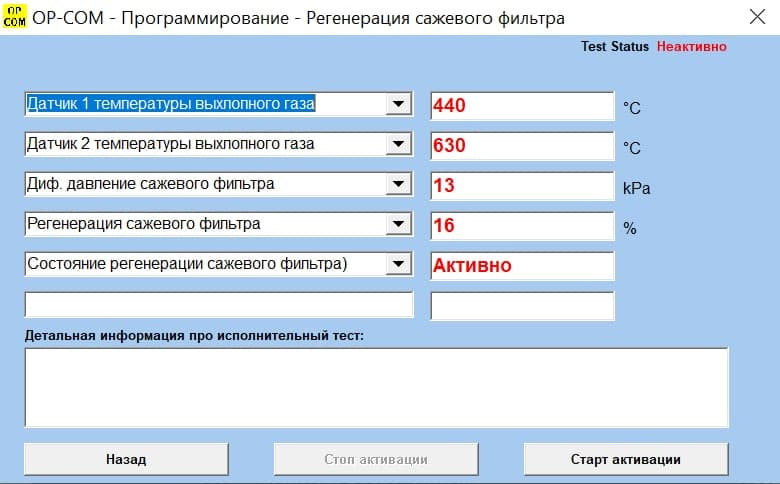The height and width of the screenshot is (484, 780).
Task: Expand dropdown arrow for Датчик 1 температуры
Action: pos(398,104)
